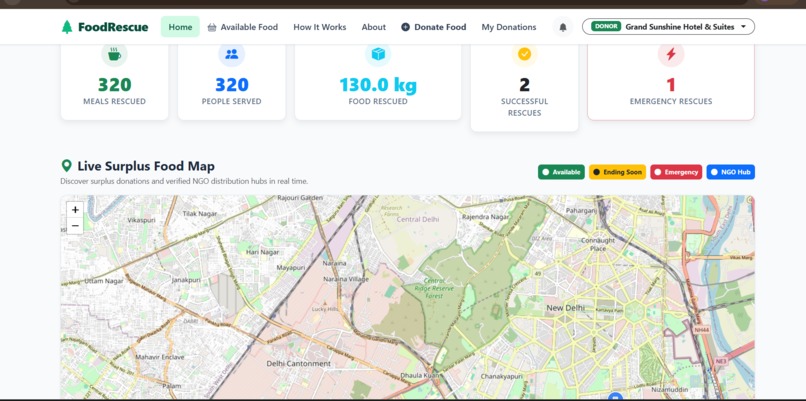The width and height of the screenshot is (806, 401).
Task: Click Mayapuri label on the map
Action: click(x=290, y=268)
